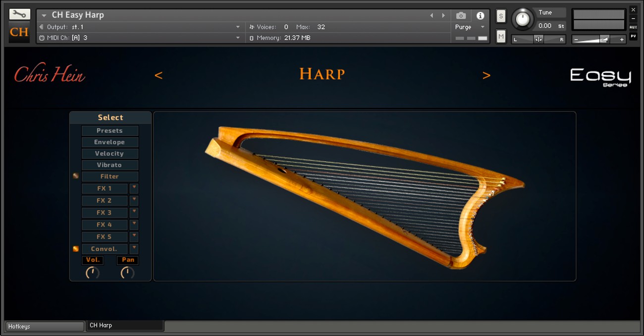Open the FX 1 page
Screen dimensions: 644x336
(105, 188)
